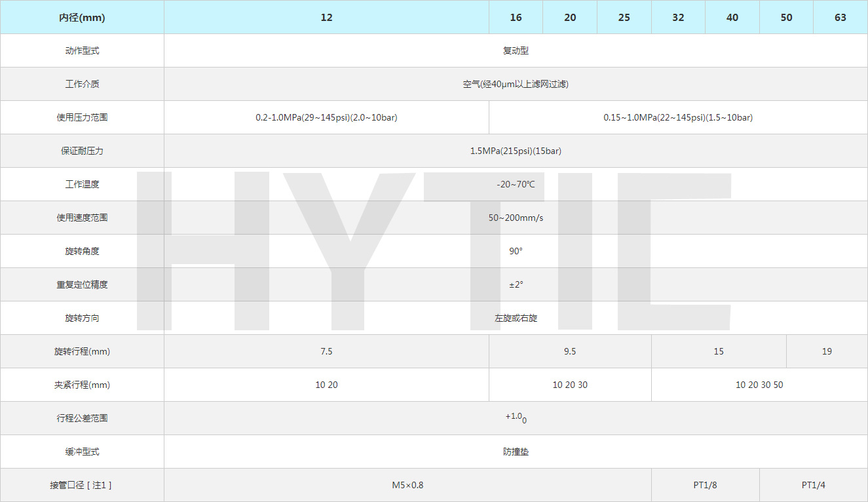Click the 旋转角度 row label
Image resolution: width=868 pixels, height=502 pixels.
click(x=82, y=251)
